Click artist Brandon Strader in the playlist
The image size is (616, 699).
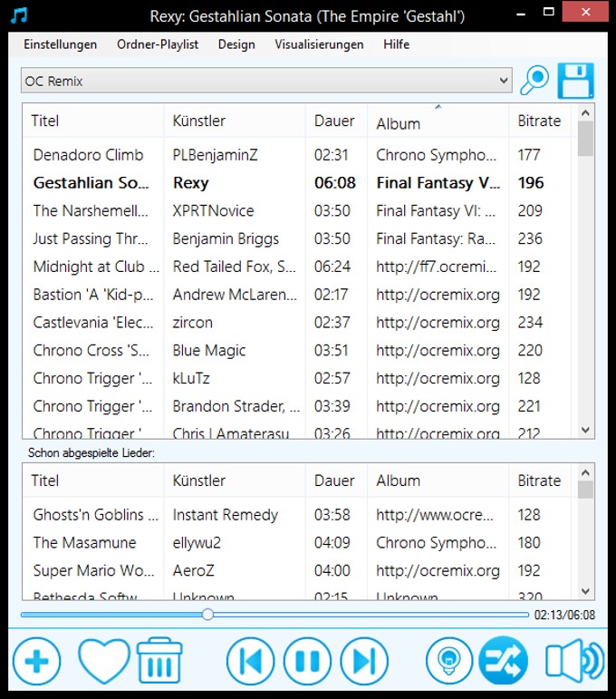pos(236,406)
